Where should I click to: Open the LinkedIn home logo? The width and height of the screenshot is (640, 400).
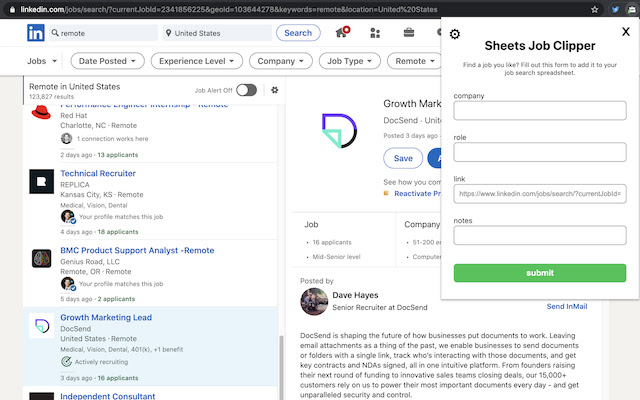coord(36,33)
